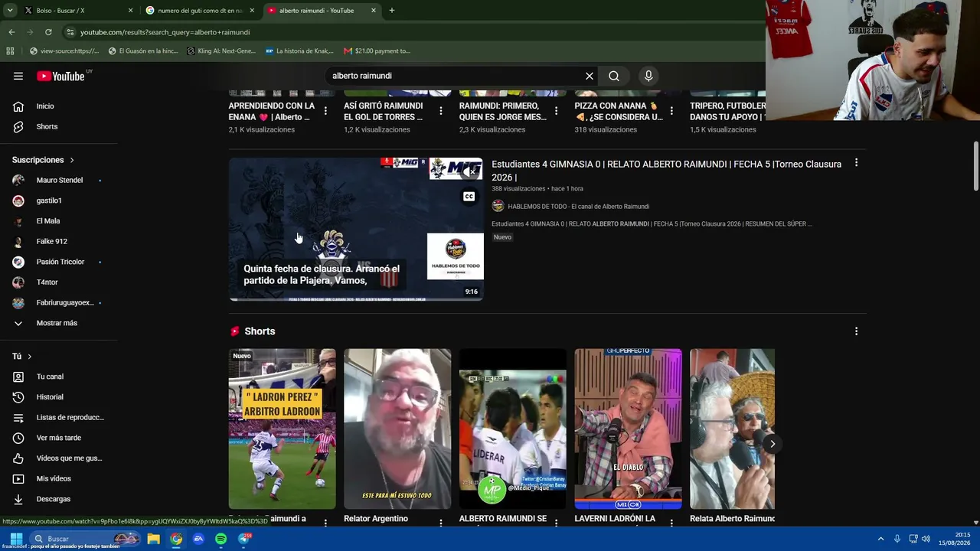Clear the search text with the X
Screen dimensions: 980x551
pos(590,76)
